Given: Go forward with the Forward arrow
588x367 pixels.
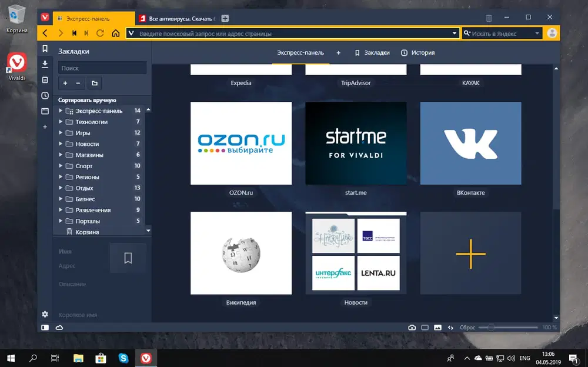Looking at the screenshot, I should 61,34.
